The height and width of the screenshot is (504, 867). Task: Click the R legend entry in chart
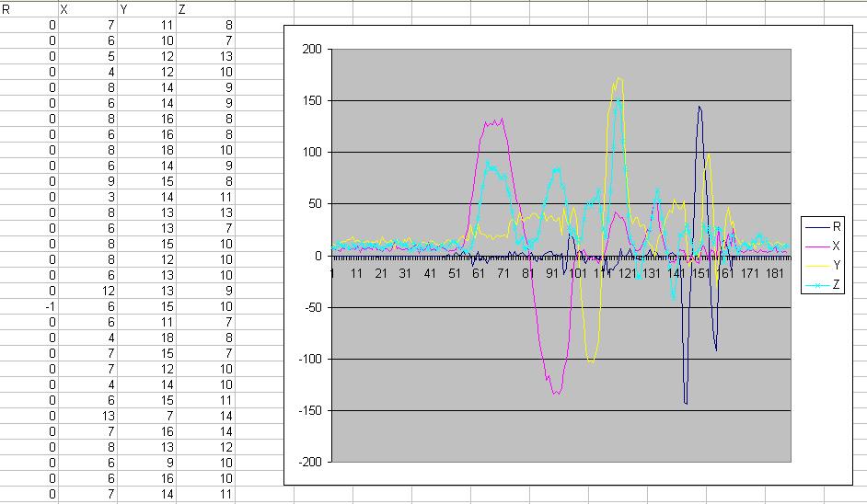point(823,226)
